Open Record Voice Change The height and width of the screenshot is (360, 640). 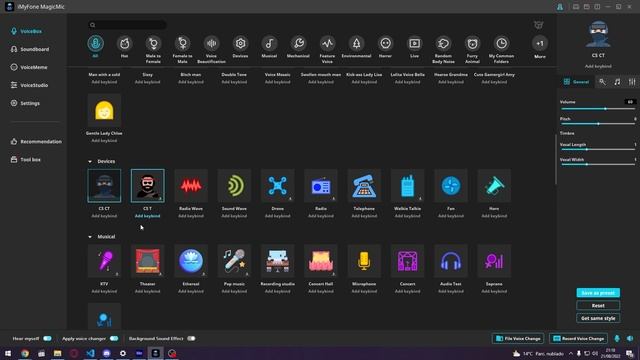pyautogui.click(x=578, y=338)
